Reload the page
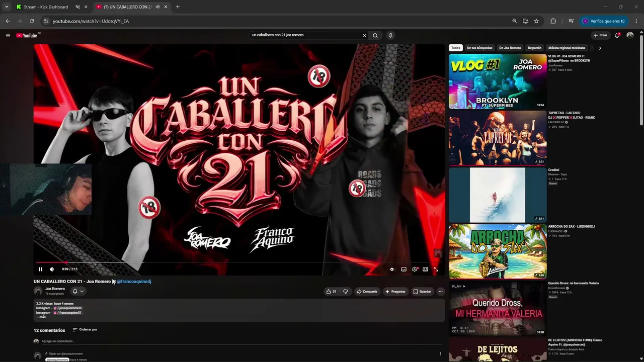 (32, 21)
